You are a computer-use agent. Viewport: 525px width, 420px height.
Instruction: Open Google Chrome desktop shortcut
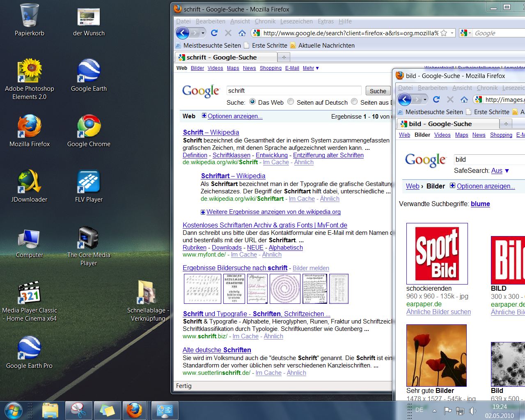coord(89,131)
